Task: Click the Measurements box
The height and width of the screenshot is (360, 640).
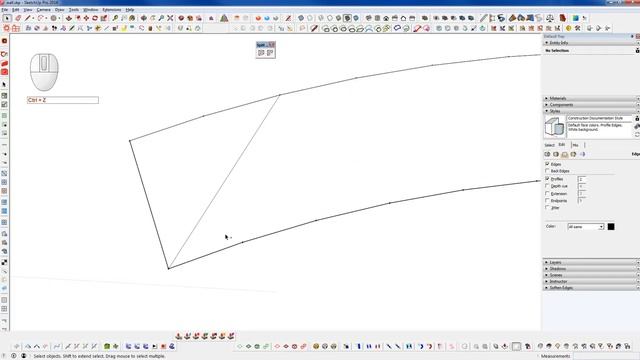Action: [607, 356]
